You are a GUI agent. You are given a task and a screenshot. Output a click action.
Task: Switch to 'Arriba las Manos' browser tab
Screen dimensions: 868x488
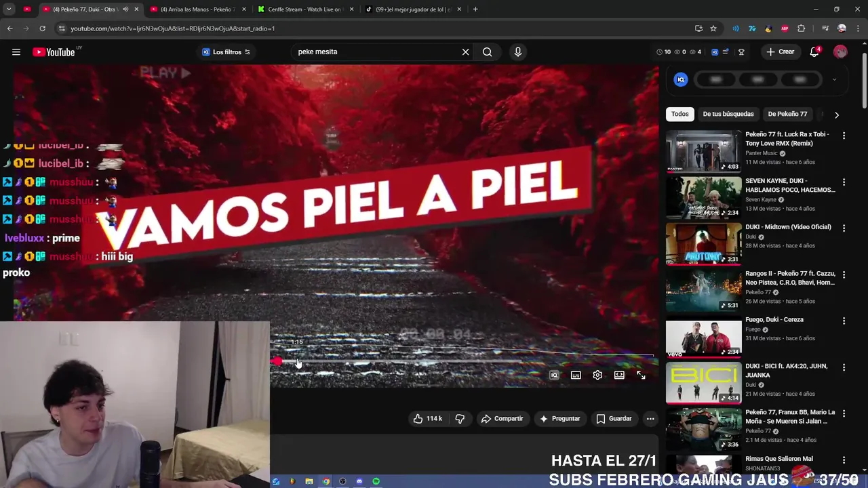[197, 9]
